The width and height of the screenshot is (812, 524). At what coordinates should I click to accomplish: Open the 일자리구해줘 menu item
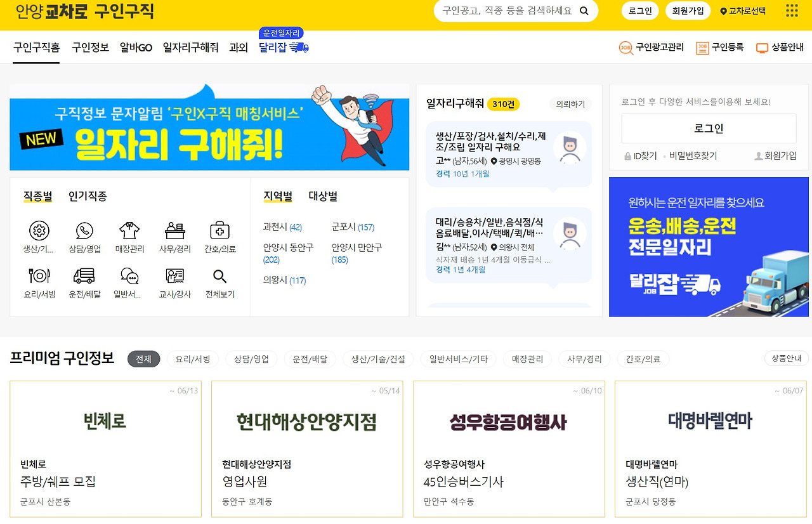click(x=190, y=48)
